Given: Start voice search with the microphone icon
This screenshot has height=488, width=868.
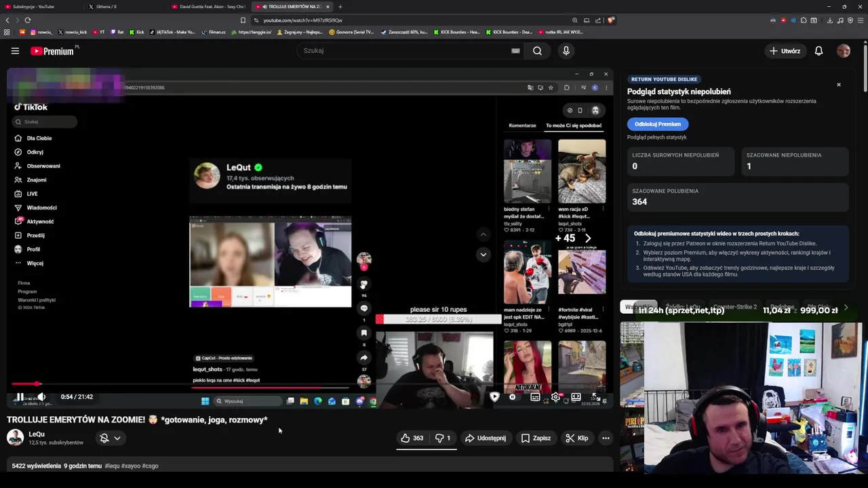Looking at the screenshot, I should coord(566,50).
